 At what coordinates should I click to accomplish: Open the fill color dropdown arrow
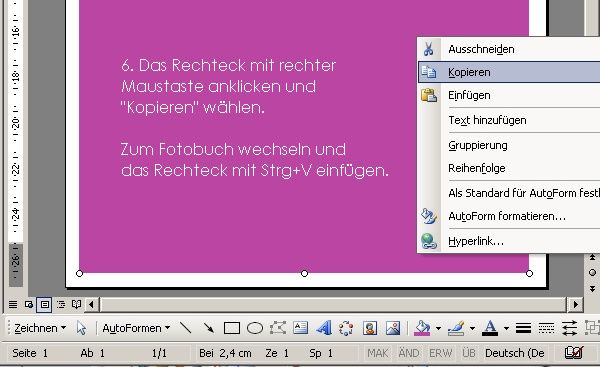[x=438, y=328]
